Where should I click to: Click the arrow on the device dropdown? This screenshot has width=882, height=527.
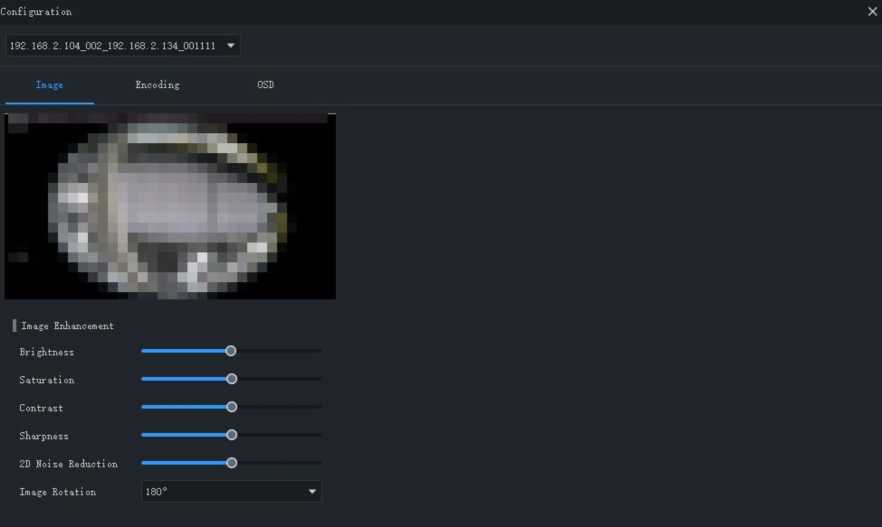click(x=231, y=46)
